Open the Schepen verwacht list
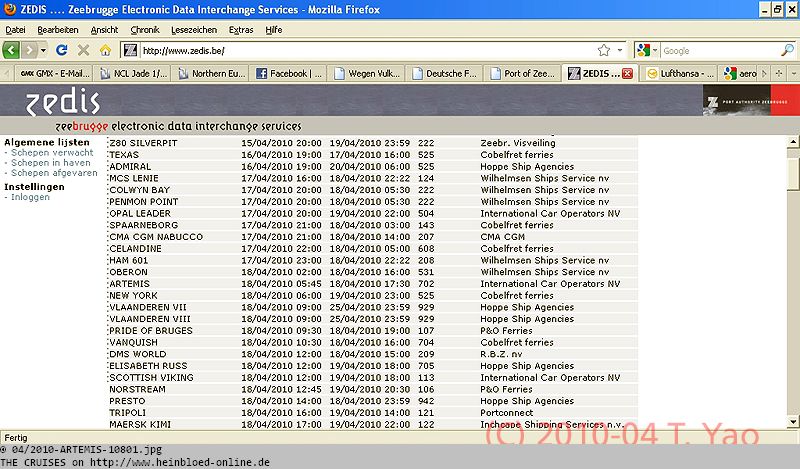 (52, 153)
